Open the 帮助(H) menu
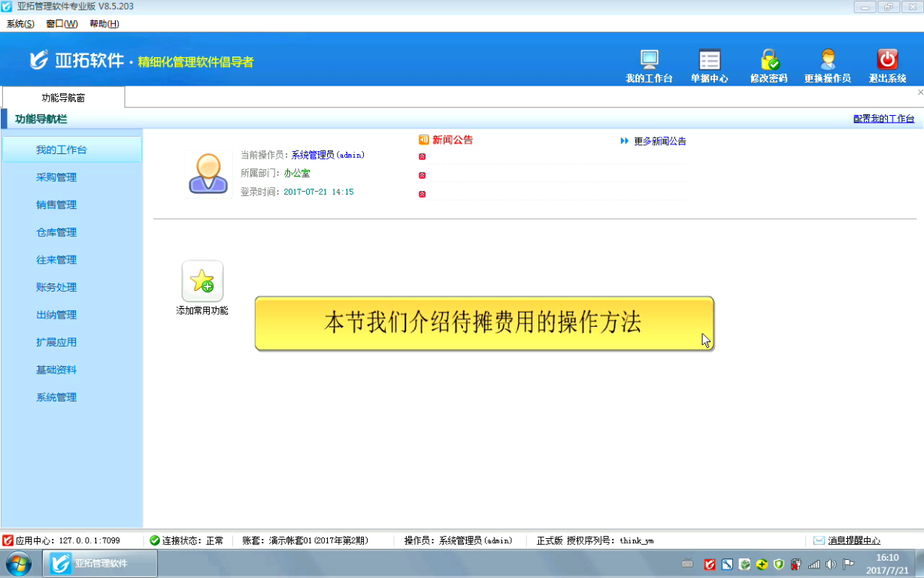The width and height of the screenshot is (924, 578). (104, 23)
